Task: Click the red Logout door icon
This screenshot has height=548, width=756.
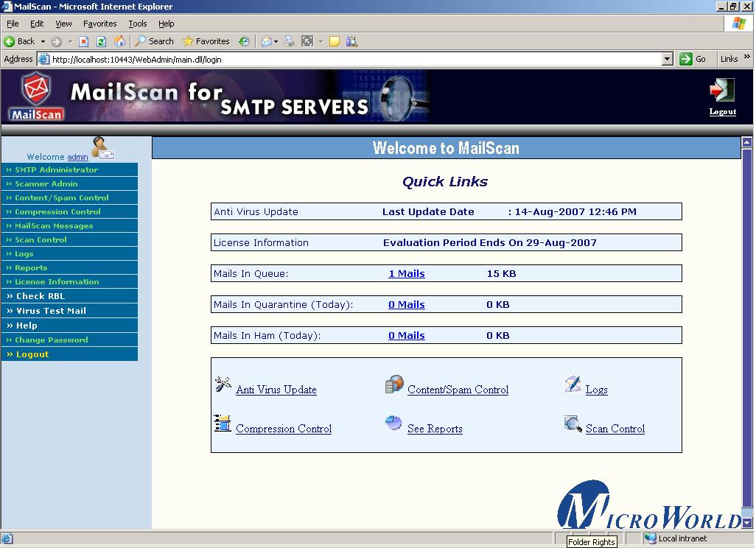Action: [x=722, y=90]
